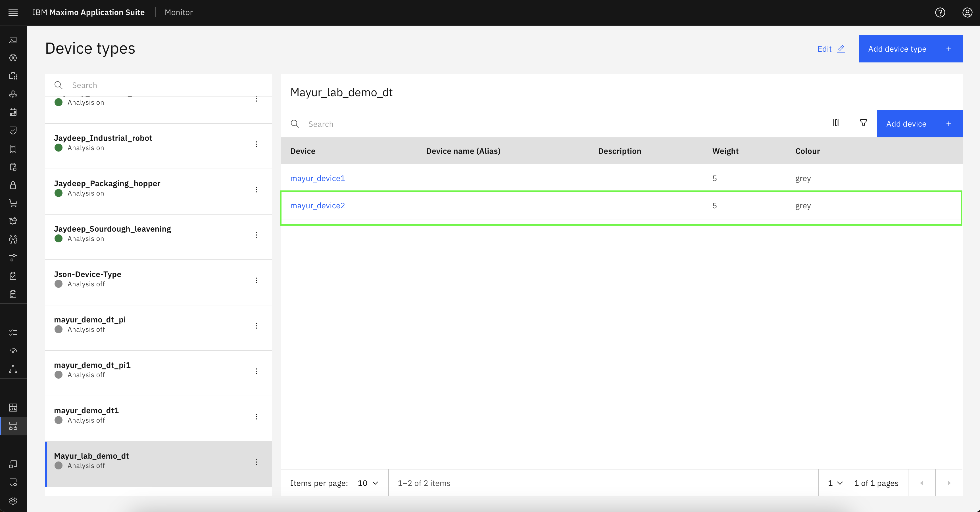Screen dimensions: 980x512
Task: Open the user profile icon
Action: (967, 12)
